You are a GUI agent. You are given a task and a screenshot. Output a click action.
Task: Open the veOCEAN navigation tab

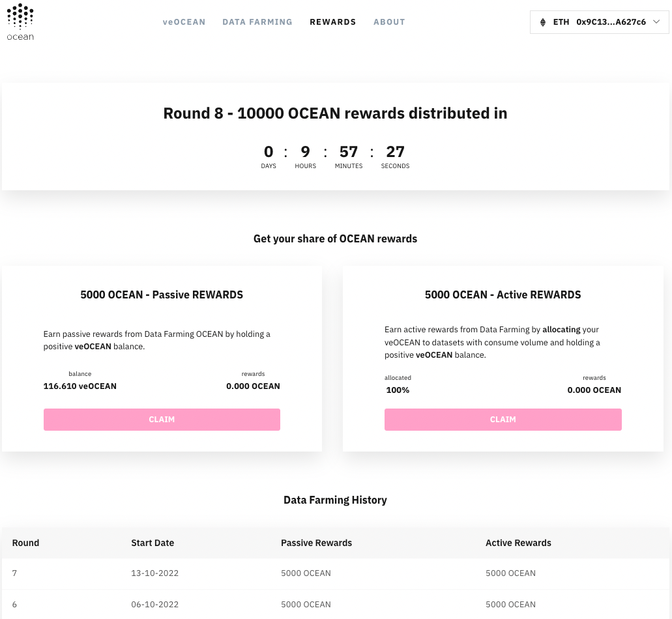click(x=184, y=22)
